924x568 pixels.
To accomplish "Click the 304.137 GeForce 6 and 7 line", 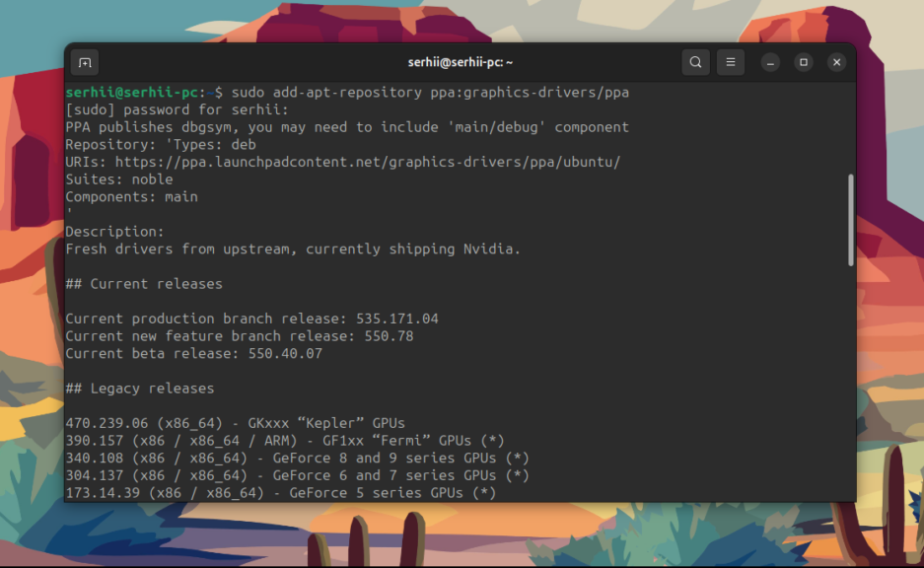I will pyautogui.click(x=297, y=475).
